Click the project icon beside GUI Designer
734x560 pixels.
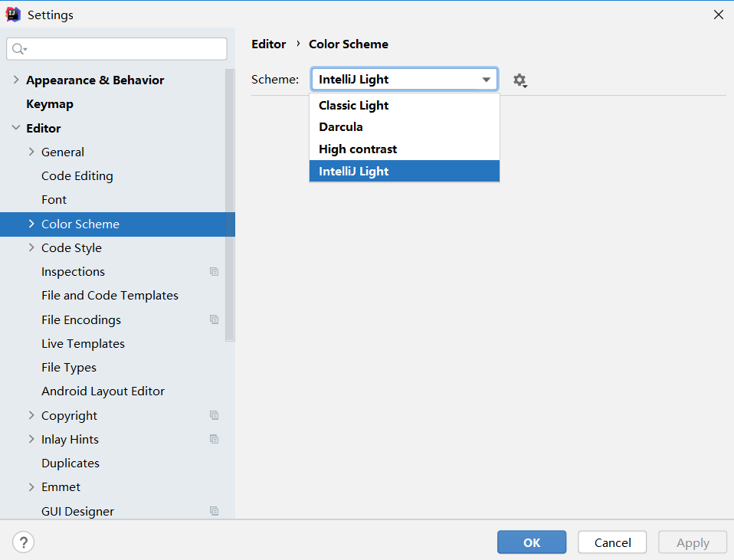(x=214, y=511)
